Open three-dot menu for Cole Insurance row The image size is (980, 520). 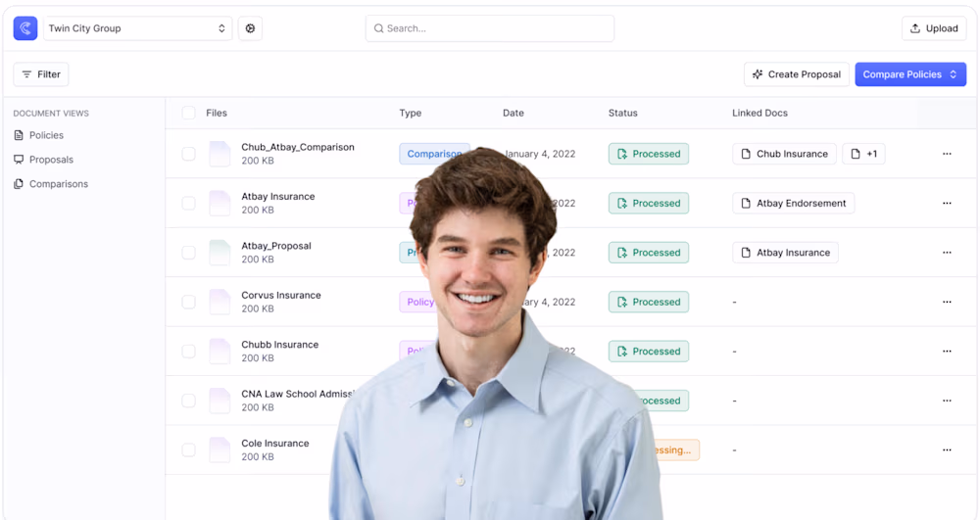946,449
